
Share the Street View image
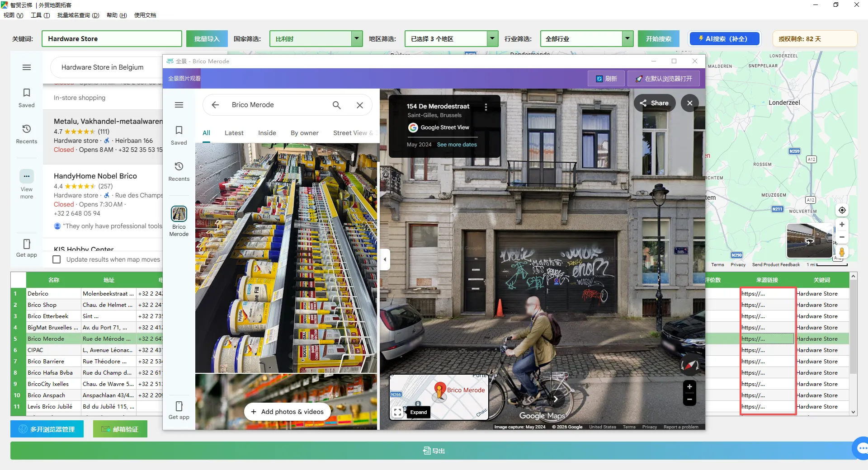(654, 103)
